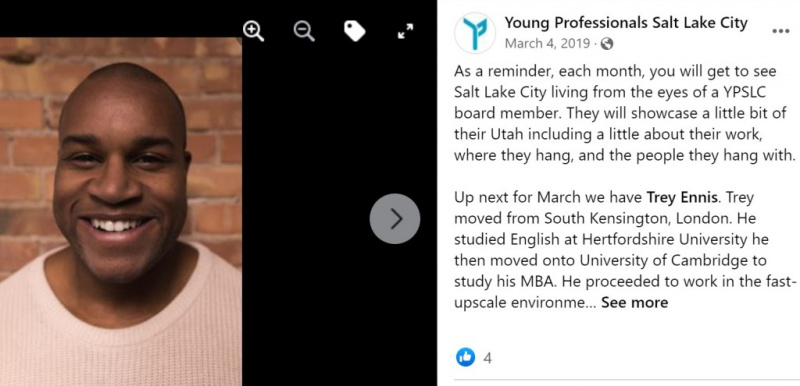Screen dimensions: 800x386
Task: Open the March 4, 2019 timestamp link
Action: pyautogui.click(x=547, y=44)
